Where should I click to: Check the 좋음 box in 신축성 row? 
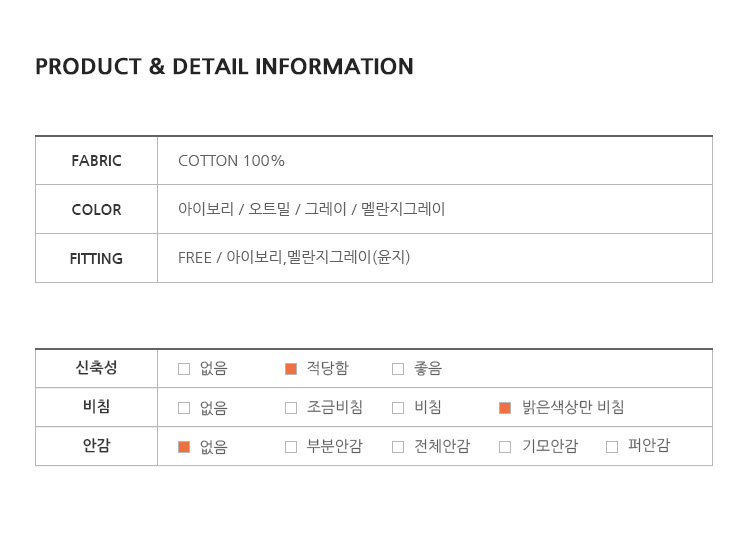point(398,369)
